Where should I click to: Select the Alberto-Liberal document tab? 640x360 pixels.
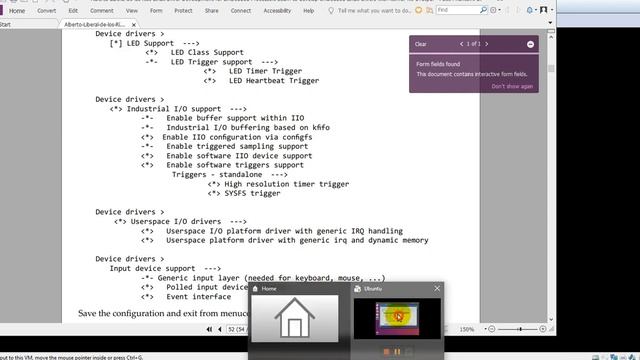95,24
